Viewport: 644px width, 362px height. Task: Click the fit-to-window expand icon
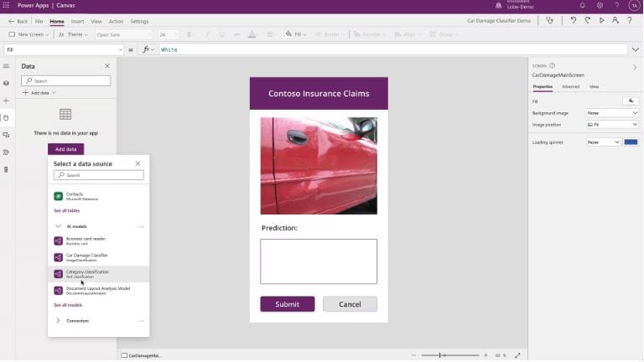point(517,355)
